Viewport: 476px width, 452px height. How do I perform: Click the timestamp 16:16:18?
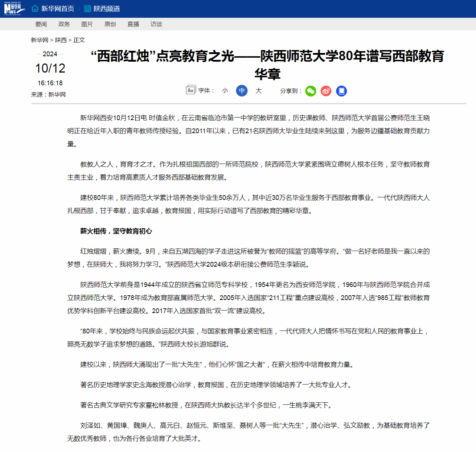pyautogui.click(x=50, y=83)
